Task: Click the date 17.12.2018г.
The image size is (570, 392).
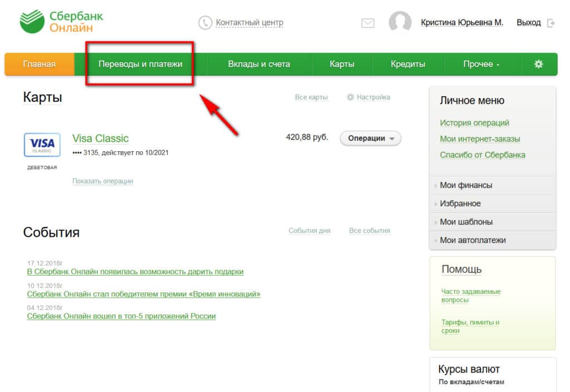Action: tap(45, 263)
